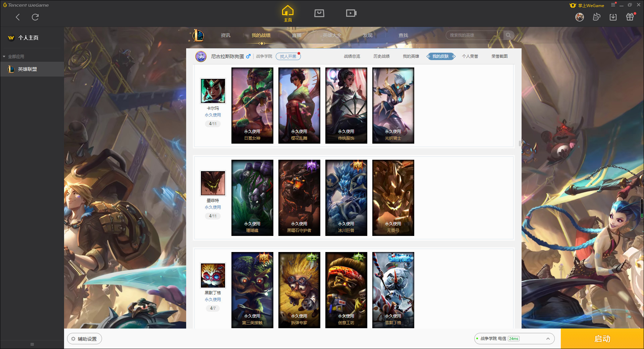Viewport: 644px width, 349px height.
Task: Open the 珊瑚礁 skin card
Action: (x=252, y=198)
